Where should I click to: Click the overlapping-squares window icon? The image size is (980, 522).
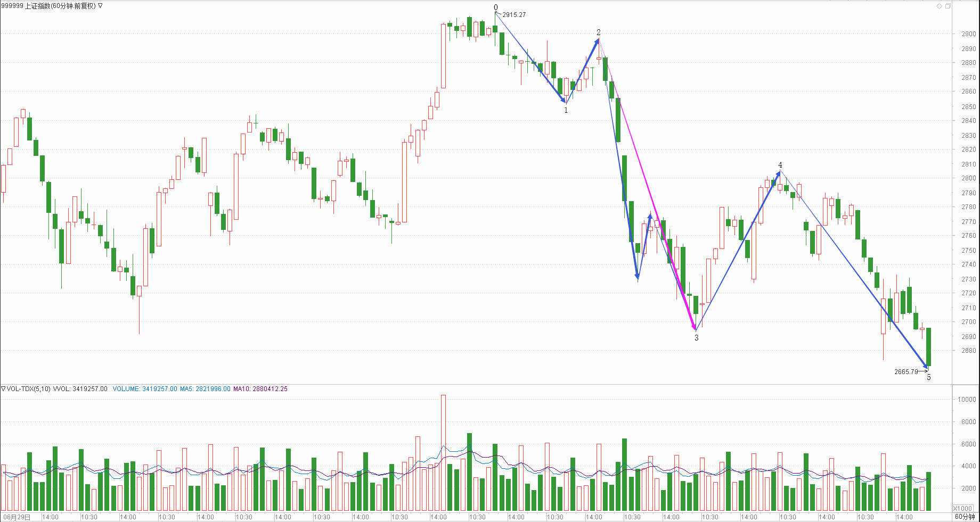point(948,6)
